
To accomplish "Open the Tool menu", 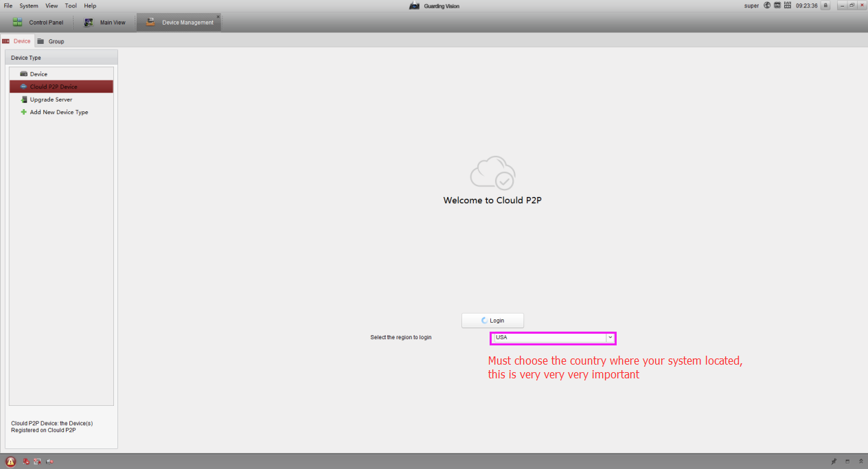I will pos(71,5).
